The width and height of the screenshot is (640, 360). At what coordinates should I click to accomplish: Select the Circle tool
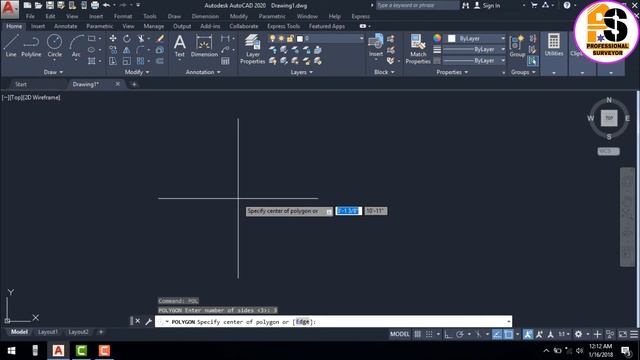click(54, 45)
